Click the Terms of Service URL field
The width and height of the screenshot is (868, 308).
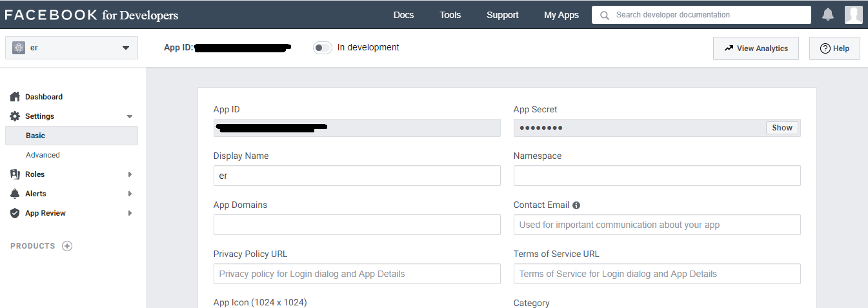click(657, 274)
